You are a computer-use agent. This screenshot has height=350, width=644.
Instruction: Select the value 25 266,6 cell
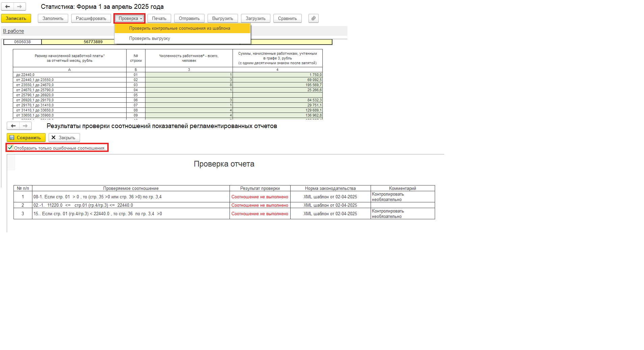277,90
